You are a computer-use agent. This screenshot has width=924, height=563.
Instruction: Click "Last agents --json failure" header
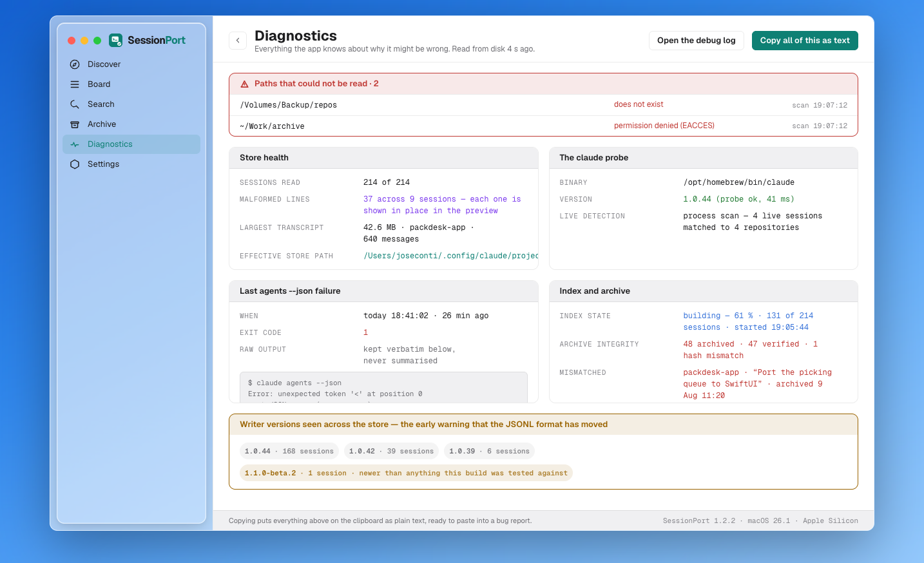click(383, 291)
